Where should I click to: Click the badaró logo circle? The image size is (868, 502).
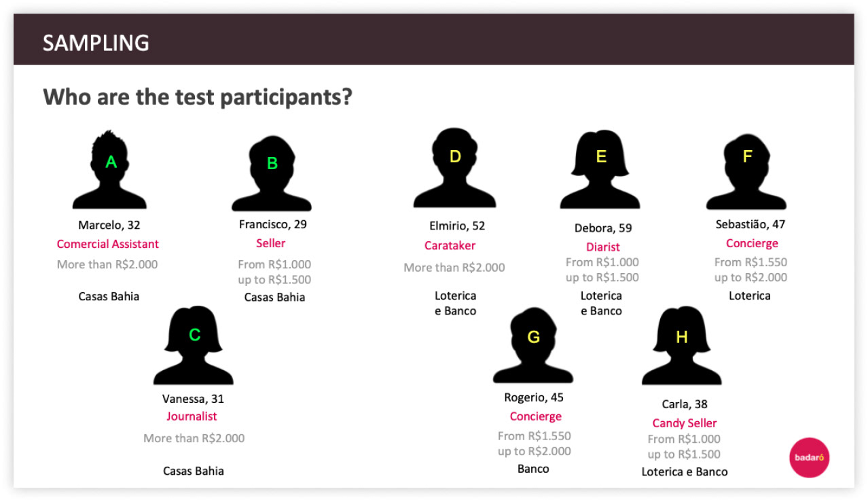810,457
